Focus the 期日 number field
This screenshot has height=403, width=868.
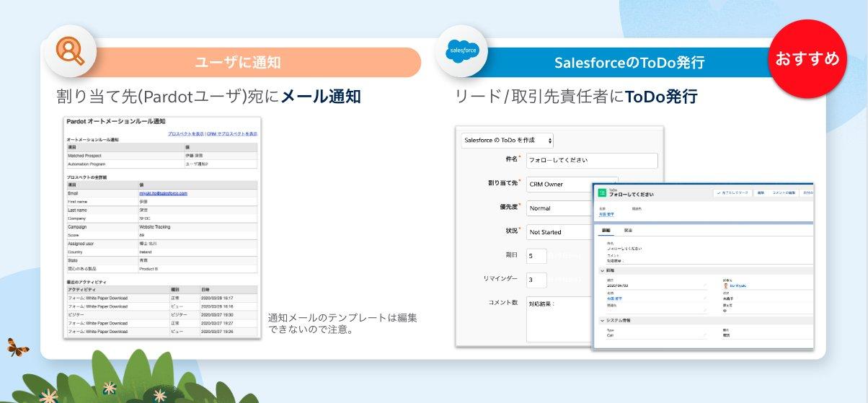pos(536,256)
